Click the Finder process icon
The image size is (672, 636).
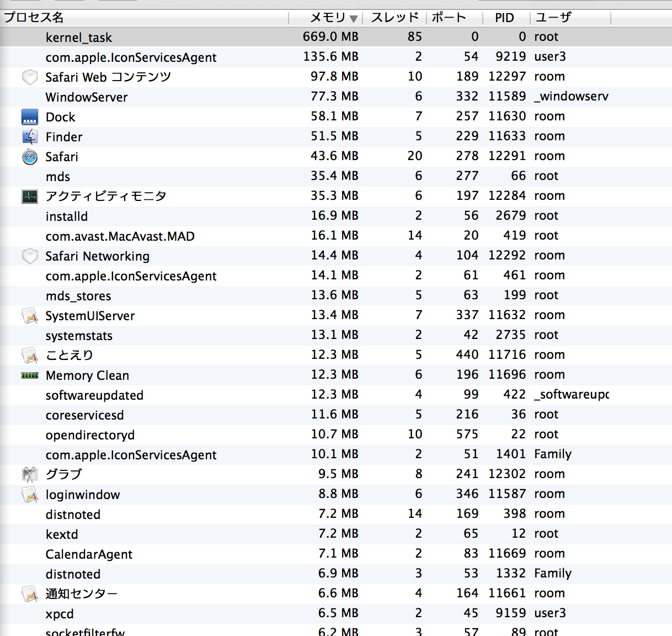tap(30, 137)
